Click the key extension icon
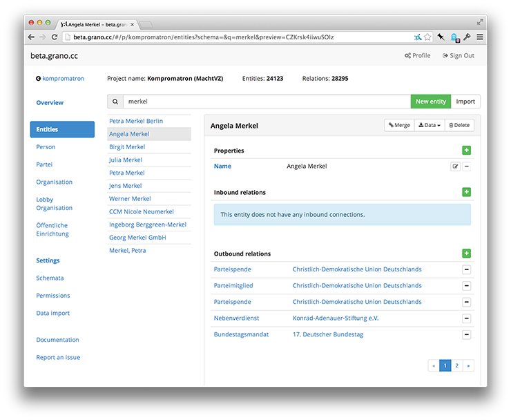The height and width of the screenshot is (420, 511). tap(467, 37)
